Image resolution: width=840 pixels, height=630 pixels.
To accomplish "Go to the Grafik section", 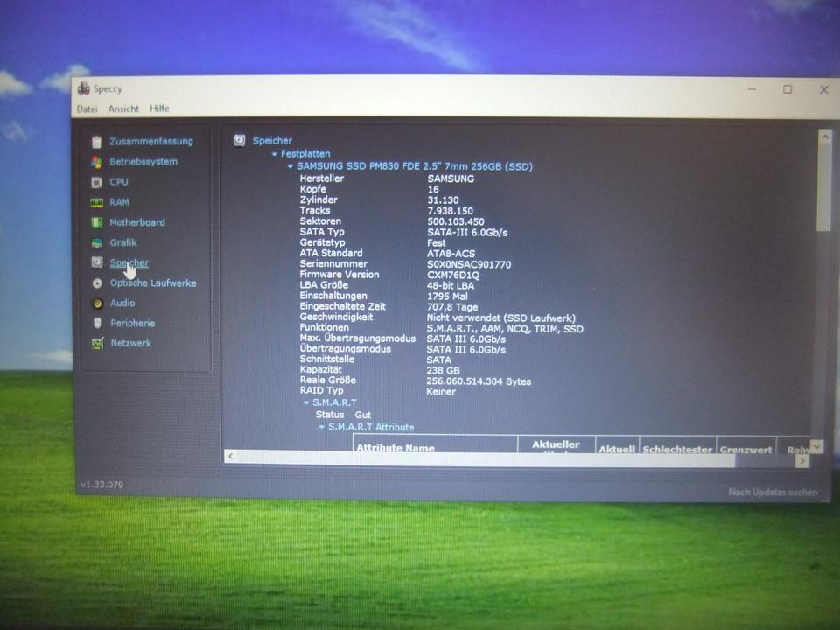I will 123,242.
